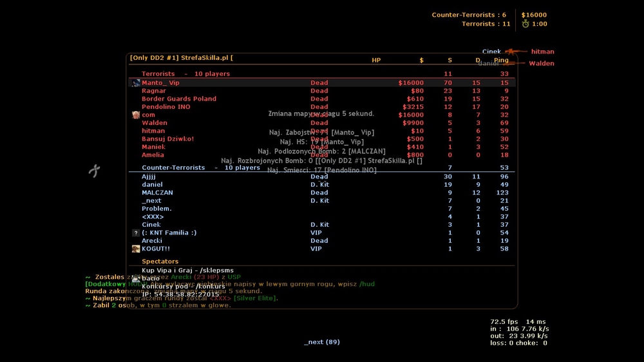Select player row Walden in scoreboard
The width and height of the screenshot is (644, 362).
[x=321, y=123]
